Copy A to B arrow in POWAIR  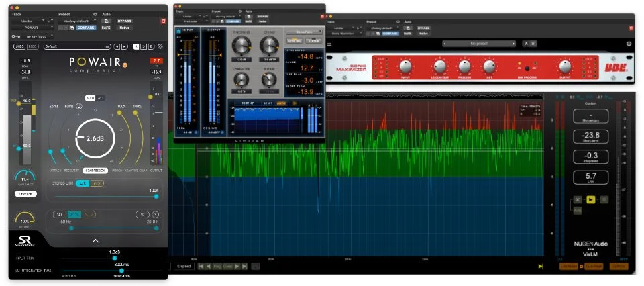144,46
